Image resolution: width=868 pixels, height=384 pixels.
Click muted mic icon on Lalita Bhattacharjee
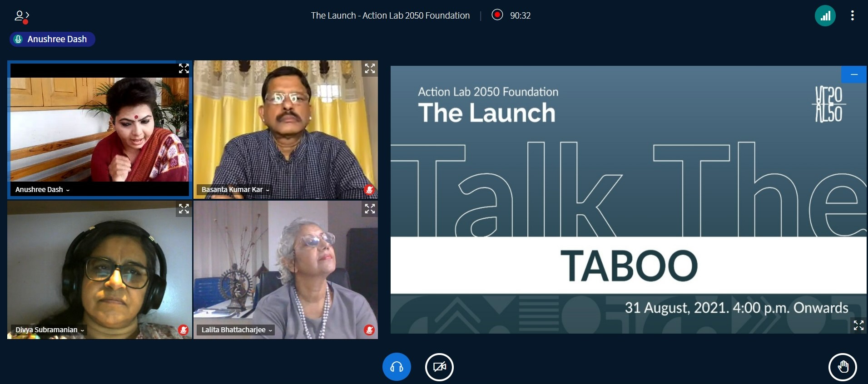(x=369, y=330)
